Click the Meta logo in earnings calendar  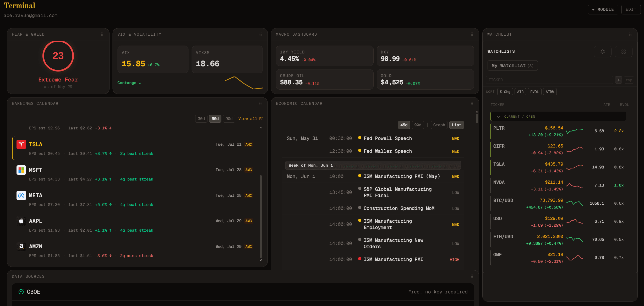(21, 195)
